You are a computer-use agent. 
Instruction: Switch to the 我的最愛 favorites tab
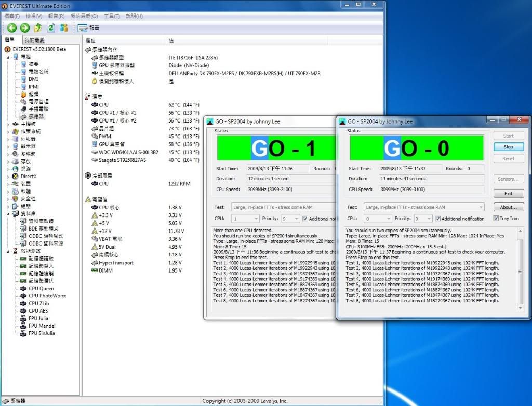pos(34,40)
